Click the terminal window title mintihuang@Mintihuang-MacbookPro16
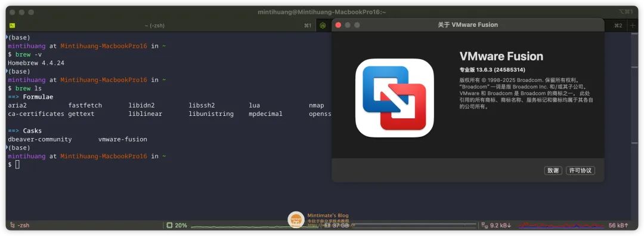The width and height of the screenshot is (644, 236). click(x=321, y=12)
